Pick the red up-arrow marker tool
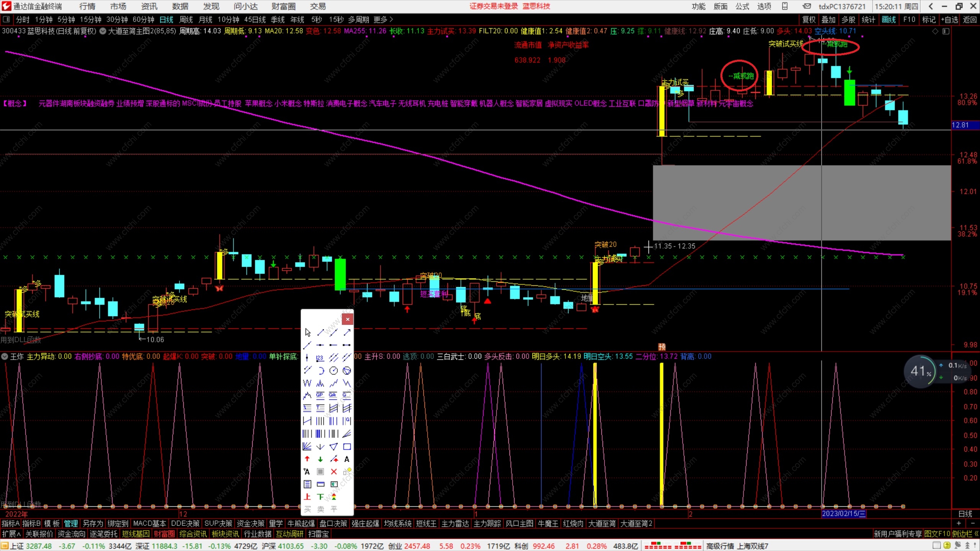Image resolution: width=980 pixels, height=551 pixels. point(307,459)
